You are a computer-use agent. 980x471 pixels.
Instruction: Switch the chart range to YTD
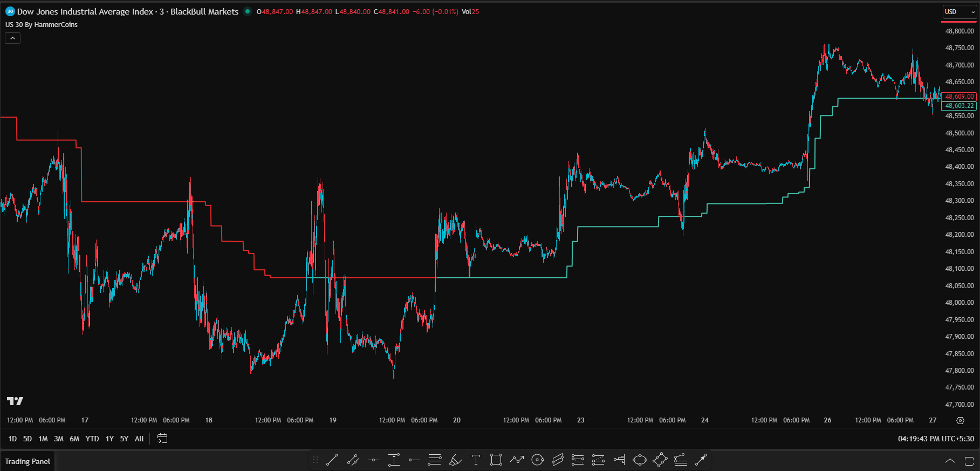pos(92,439)
